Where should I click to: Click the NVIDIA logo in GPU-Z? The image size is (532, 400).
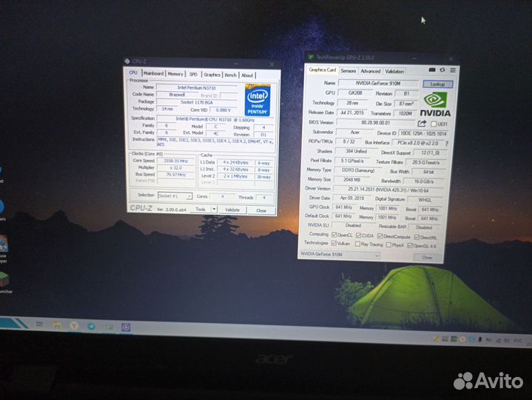(x=435, y=105)
